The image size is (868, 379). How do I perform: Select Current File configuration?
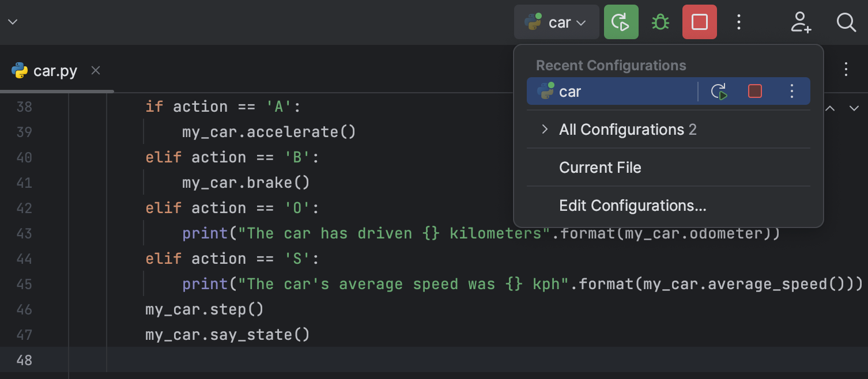tap(600, 167)
